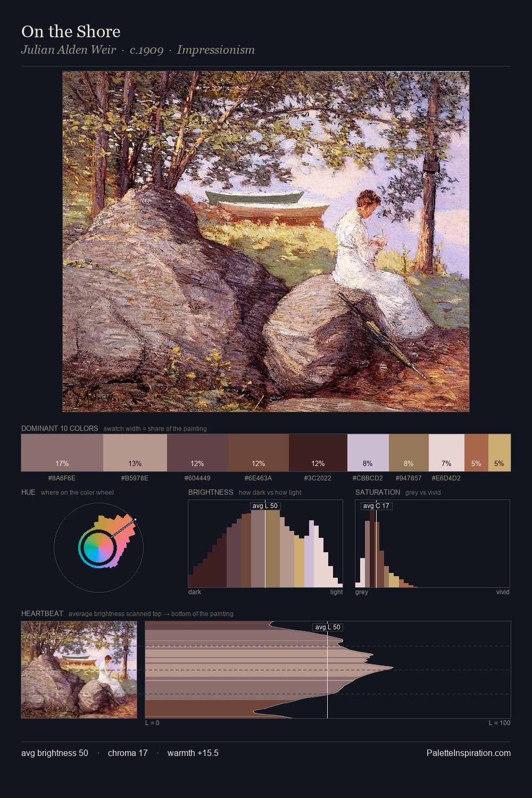Click the tan swatch #947857
Viewport: 532px width, 798px height.
pyautogui.click(x=409, y=453)
